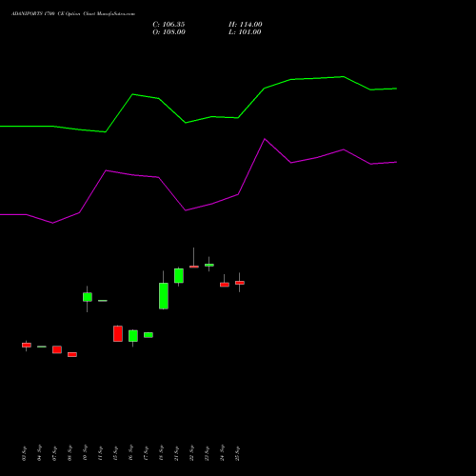
Task: Click the 07 Sep date label
Action: coord(55,453)
